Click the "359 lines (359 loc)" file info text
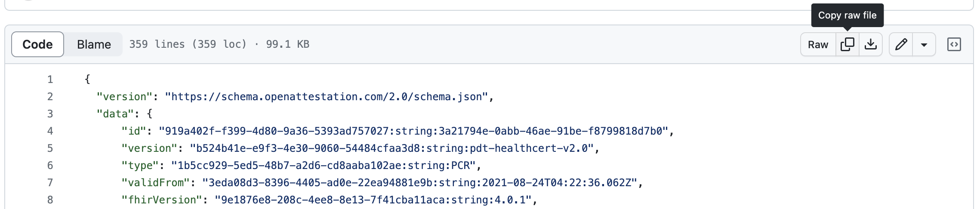Image resolution: width=980 pixels, height=209 pixels. pos(188,44)
